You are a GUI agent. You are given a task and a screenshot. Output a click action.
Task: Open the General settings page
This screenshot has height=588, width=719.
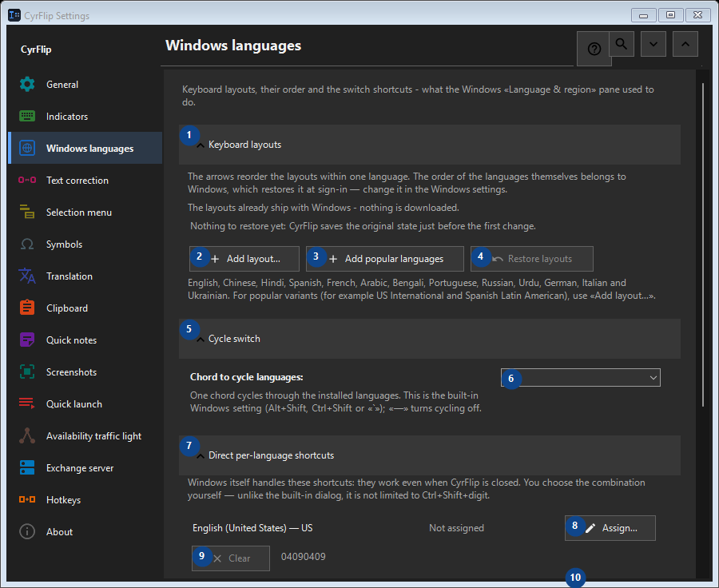click(85, 85)
